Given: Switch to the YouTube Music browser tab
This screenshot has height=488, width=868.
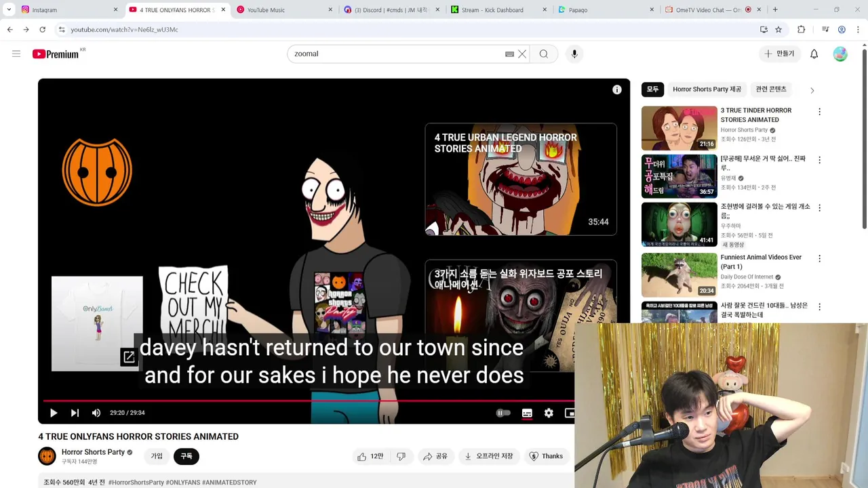Looking at the screenshot, I should [285, 9].
